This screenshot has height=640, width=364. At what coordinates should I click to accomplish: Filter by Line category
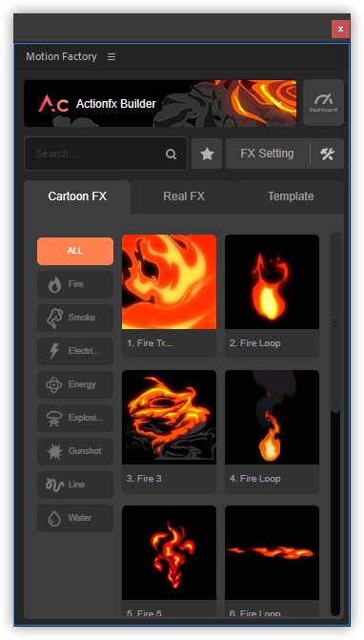pyautogui.click(x=75, y=485)
